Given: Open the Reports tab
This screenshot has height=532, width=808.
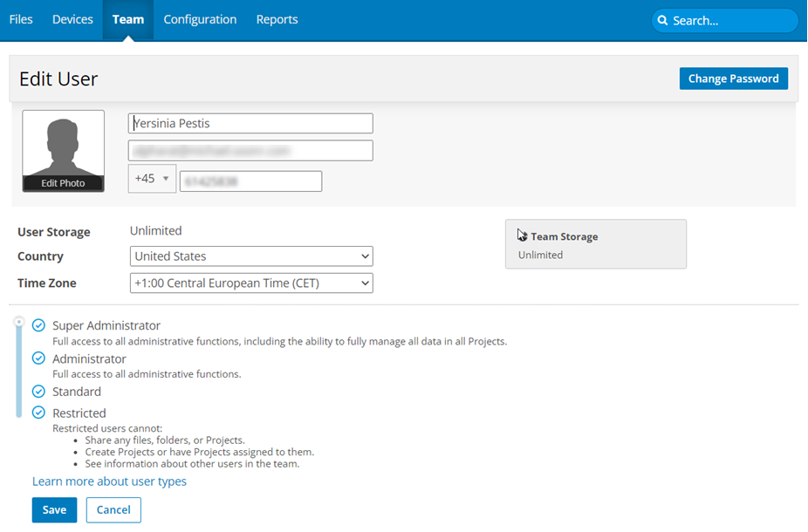Looking at the screenshot, I should (277, 19).
